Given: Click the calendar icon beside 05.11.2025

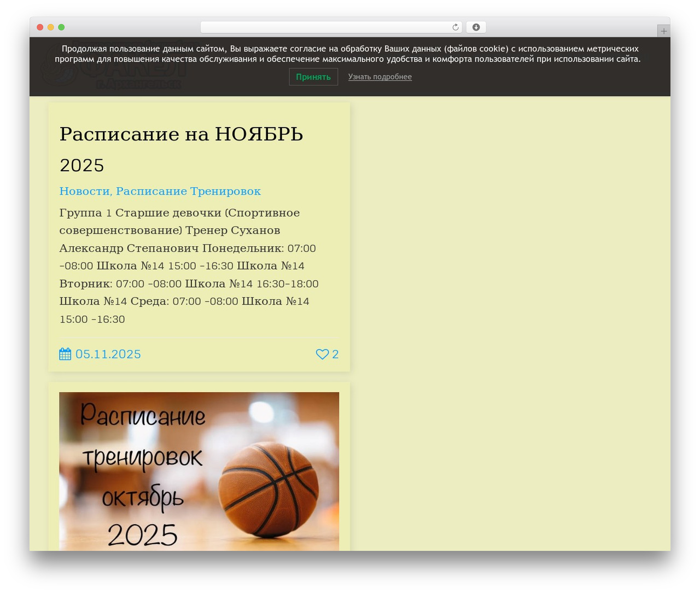Looking at the screenshot, I should click(65, 354).
